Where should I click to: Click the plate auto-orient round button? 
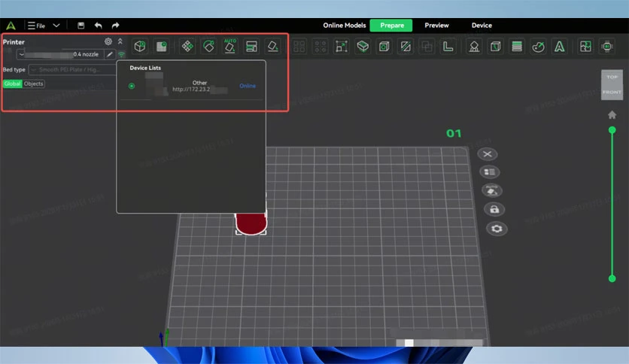point(492,190)
